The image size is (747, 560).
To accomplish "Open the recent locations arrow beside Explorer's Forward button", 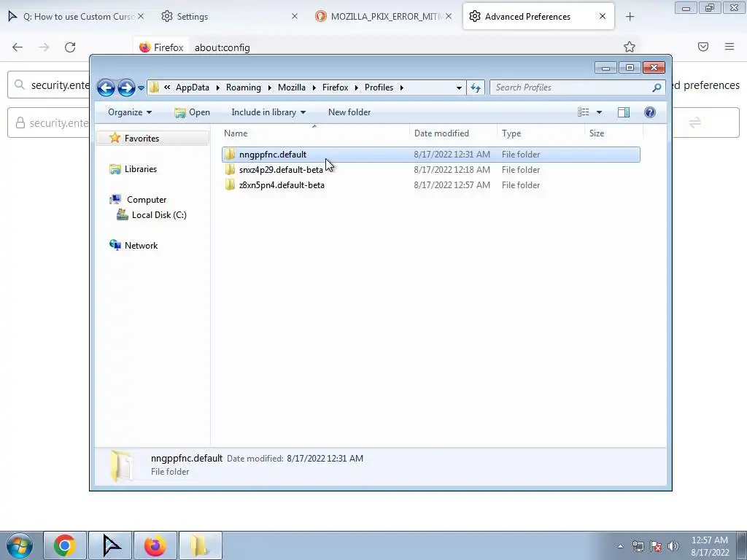I will point(141,88).
